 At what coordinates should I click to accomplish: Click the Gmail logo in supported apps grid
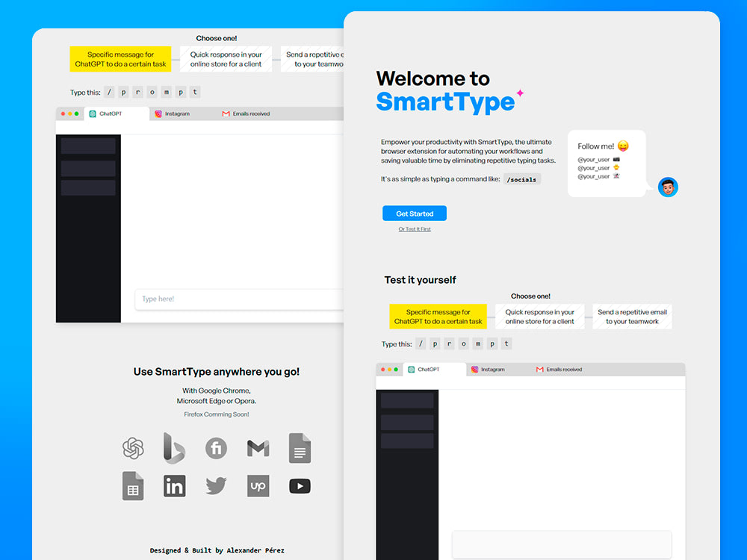258,448
